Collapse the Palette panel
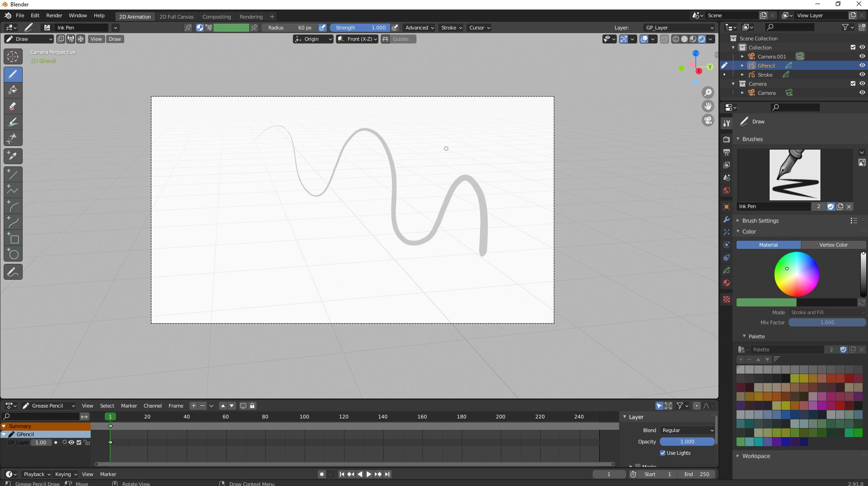This screenshot has width=868, height=486. pyautogui.click(x=756, y=336)
